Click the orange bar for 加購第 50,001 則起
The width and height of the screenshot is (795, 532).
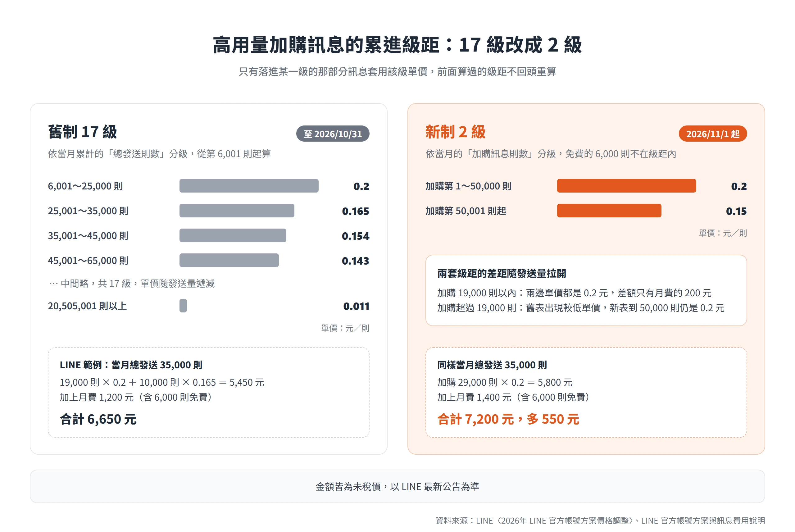[x=609, y=210]
